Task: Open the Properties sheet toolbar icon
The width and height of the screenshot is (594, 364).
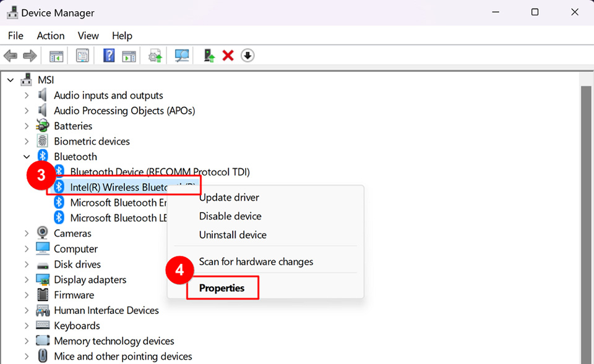Action: point(82,56)
